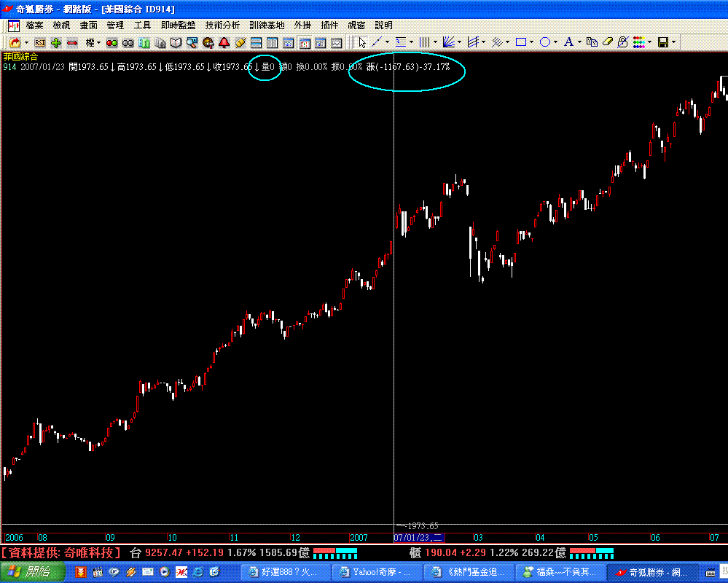Toggle the red and green lights icon

(111, 43)
